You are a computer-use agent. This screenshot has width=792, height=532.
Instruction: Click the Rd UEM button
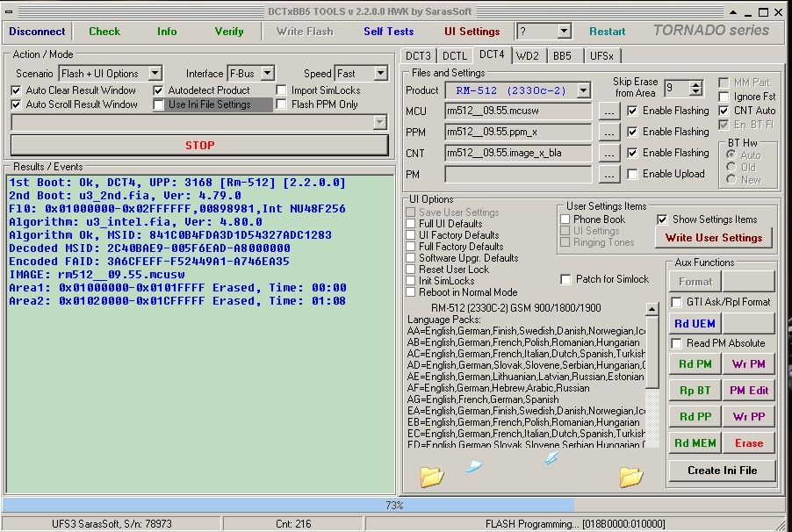[695, 323]
